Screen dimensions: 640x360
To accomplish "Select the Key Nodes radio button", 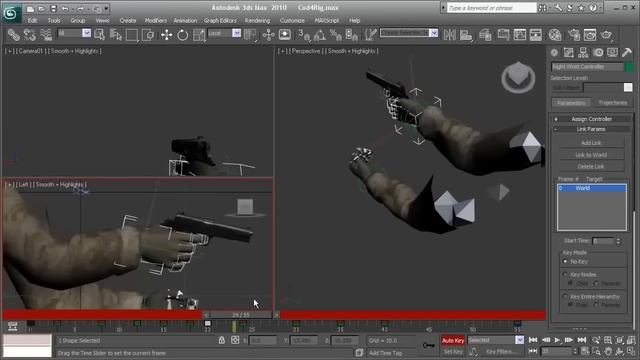I will [565, 274].
